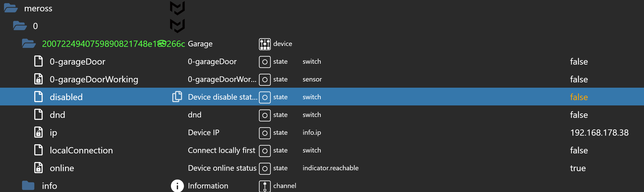Screen dimensions: 644x192
Task: Click the locked file icon beside 0-garageDoorWorking
Action: pyautogui.click(x=38, y=79)
